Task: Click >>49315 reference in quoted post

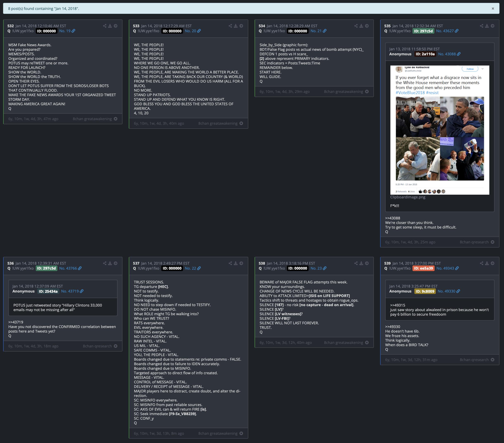Action: point(397,305)
